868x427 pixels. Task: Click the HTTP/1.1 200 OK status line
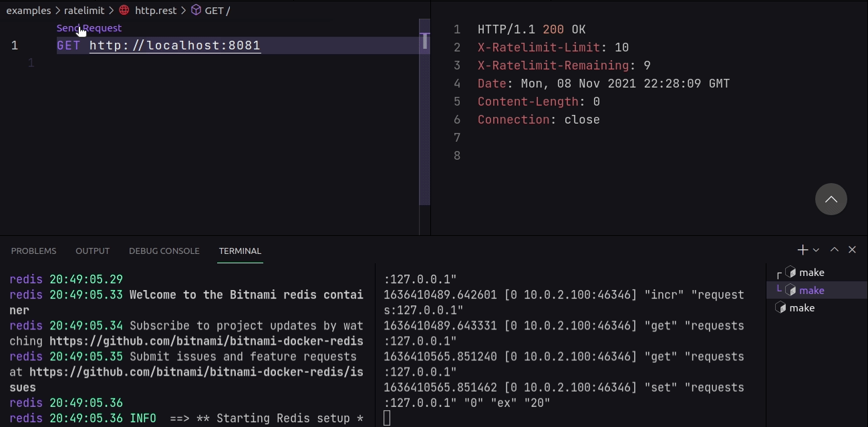pos(532,29)
